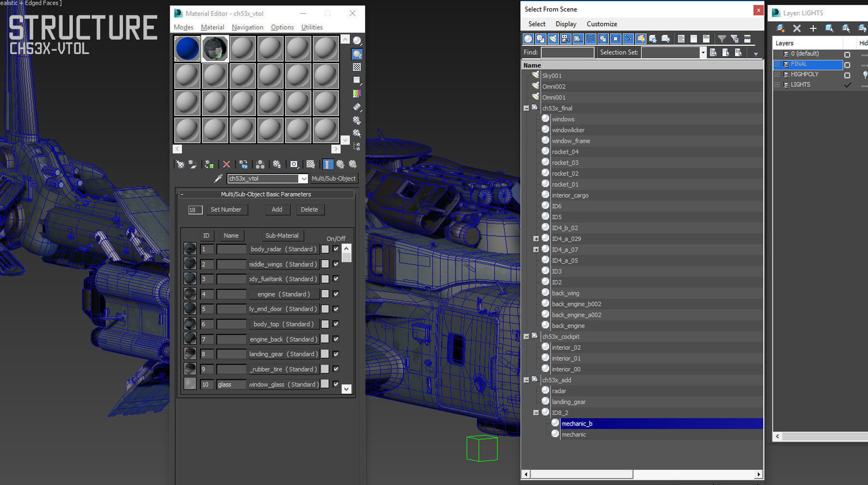
Task: Open Utilities menu in Material Editor
Action: click(x=312, y=28)
